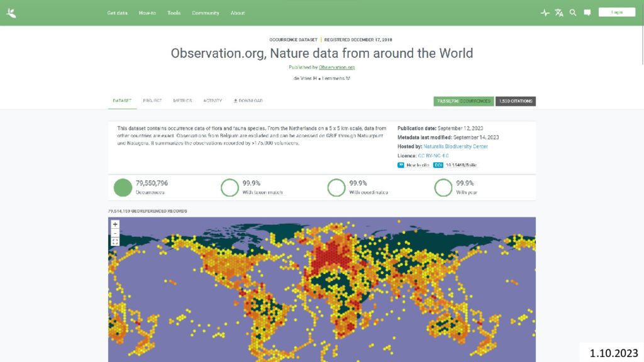The image size is (644, 362).
Task: Click the How to cite badge
Action: [414, 165]
